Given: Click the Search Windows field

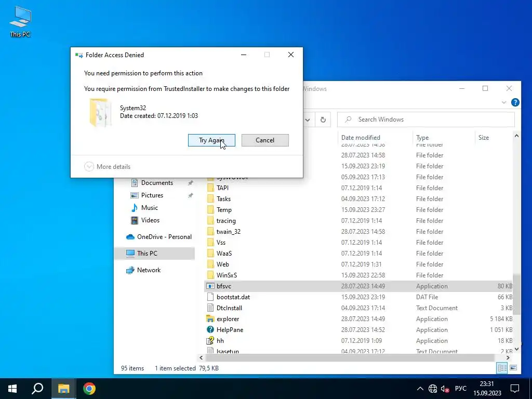Looking at the screenshot, I should click(x=426, y=119).
